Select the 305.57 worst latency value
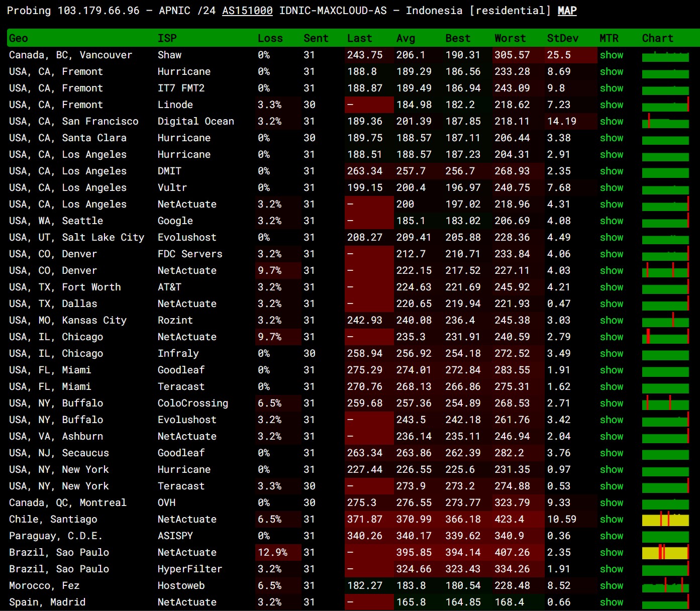This screenshot has height=611, width=700. click(x=512, y=55)
